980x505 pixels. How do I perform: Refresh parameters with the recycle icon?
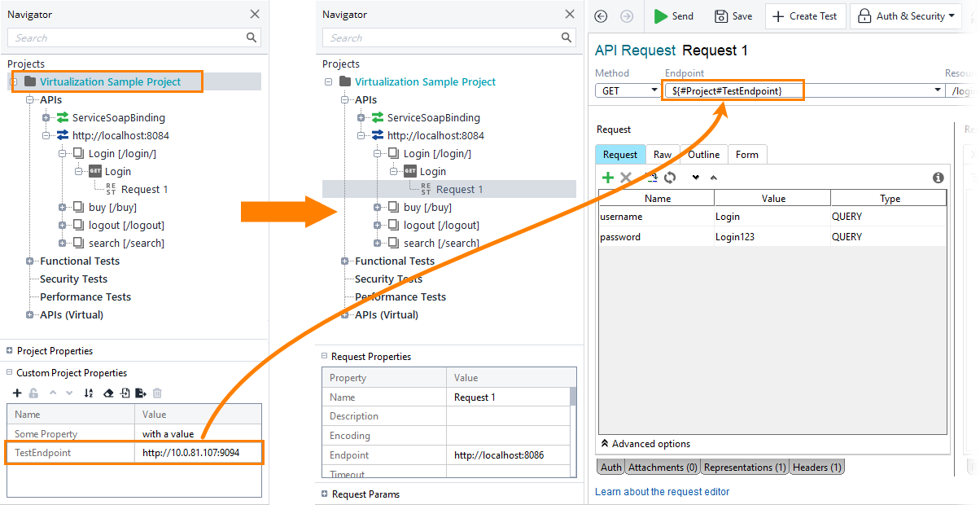tap(670, 177)
